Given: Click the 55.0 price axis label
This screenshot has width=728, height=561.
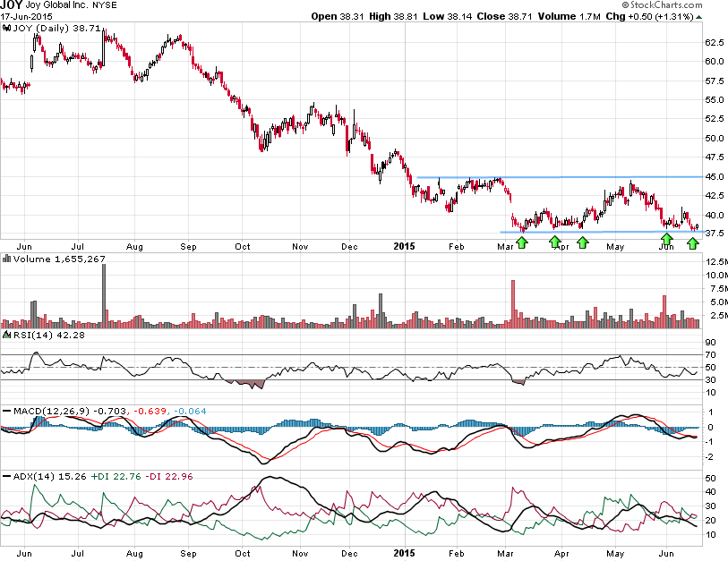Looking at the screenshot, I should click(714, 100).
